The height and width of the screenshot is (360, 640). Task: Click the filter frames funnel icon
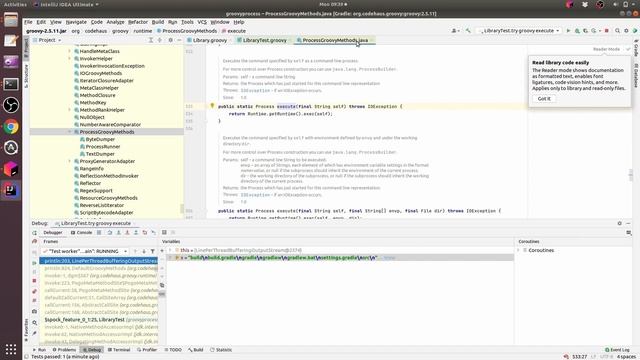pyautogui.click(x=152, y=251)
